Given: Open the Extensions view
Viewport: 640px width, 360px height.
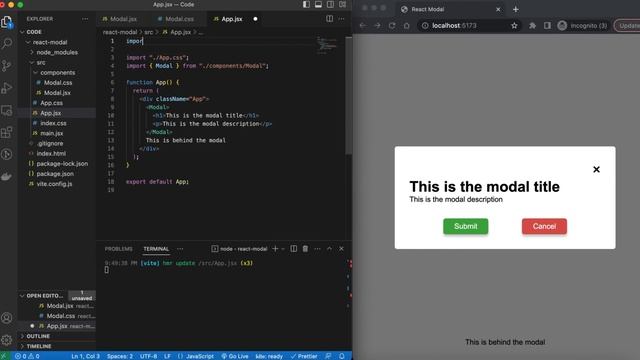Looking at the screenshot, I should coord(7,132).
